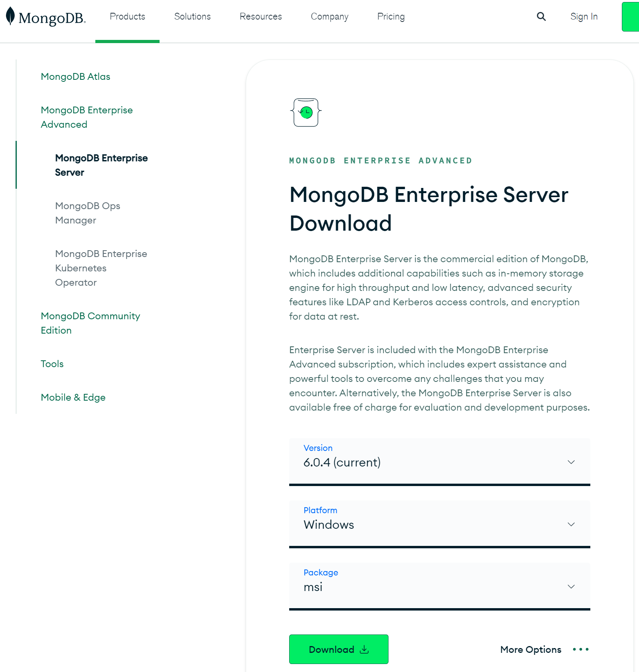The image size is (639, 672).
Task: Open the Solutions menu
Action: click(192, 16)
